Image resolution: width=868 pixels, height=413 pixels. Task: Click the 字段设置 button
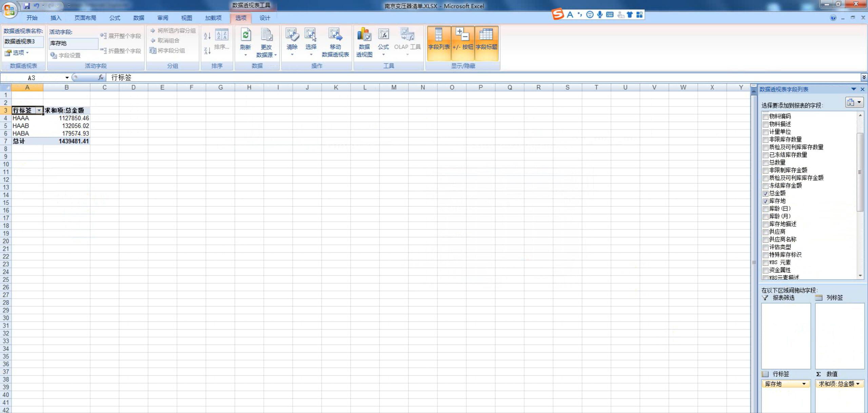pos(66,55)
